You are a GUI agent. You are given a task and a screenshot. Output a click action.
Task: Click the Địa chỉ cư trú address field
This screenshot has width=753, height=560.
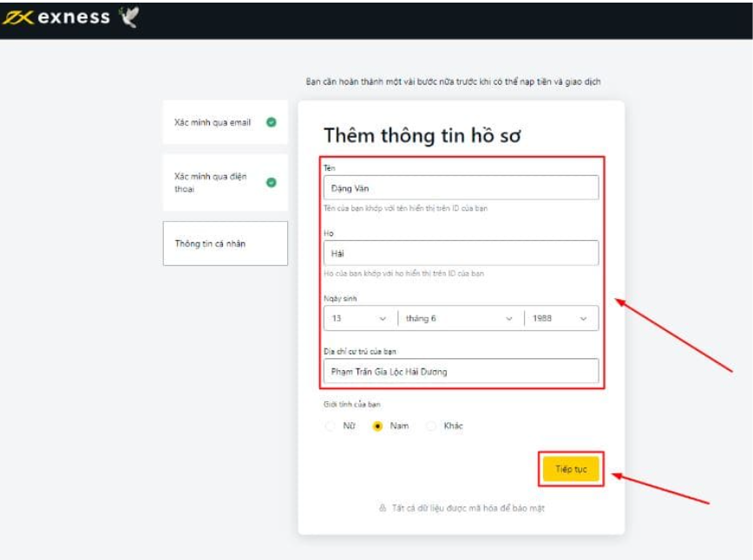point(461,371)
